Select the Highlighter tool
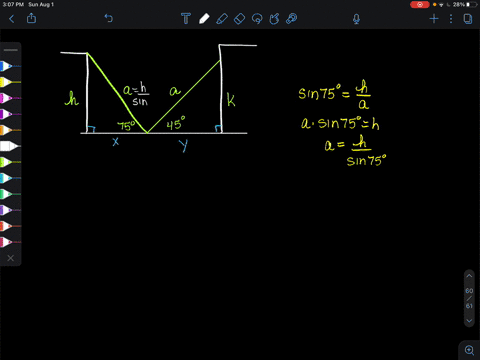This screenshot has height=360, width=480. 222,19
